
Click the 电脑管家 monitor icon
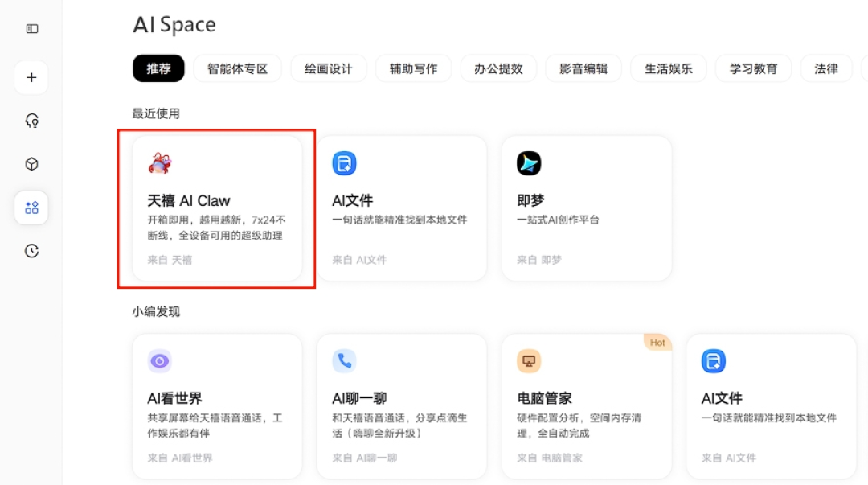click(x=529, y=361)
